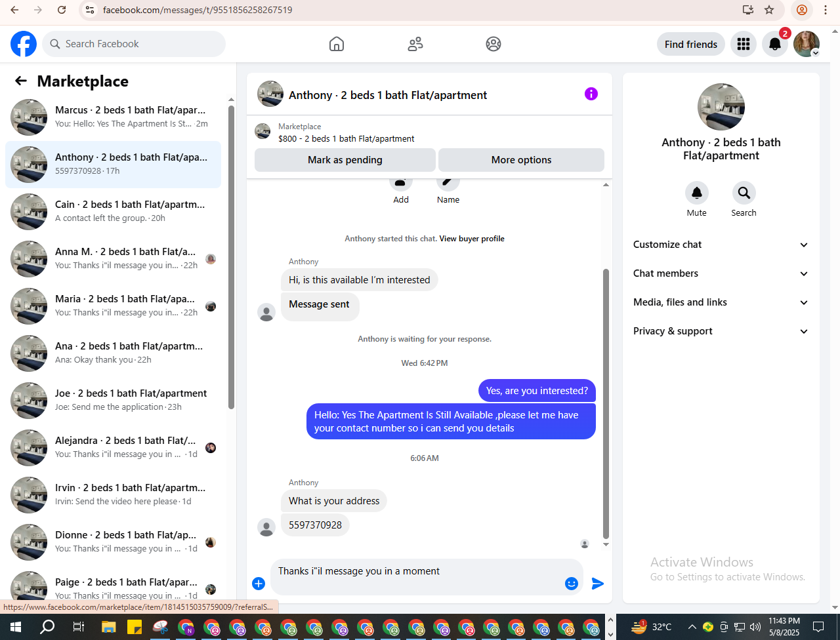This screenshot has height=640, width=840.
Task: Click the More options button
Action: [521, 160]
